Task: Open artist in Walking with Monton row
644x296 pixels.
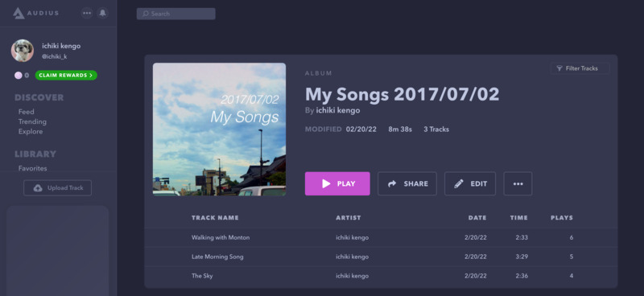Action: point(352,238)
